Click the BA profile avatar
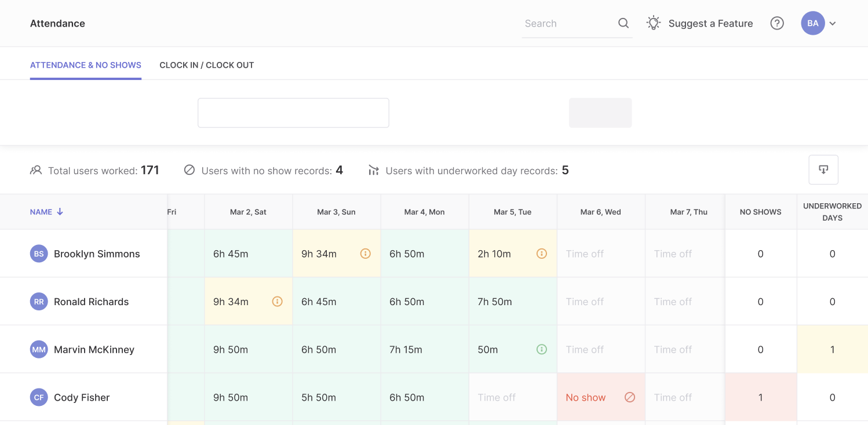 pos(812,23)
